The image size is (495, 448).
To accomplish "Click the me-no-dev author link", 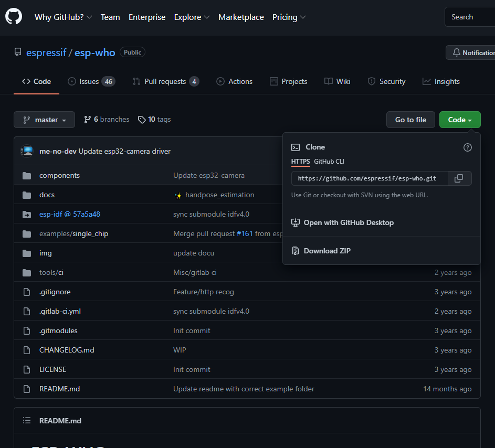I will coord(58,152).
